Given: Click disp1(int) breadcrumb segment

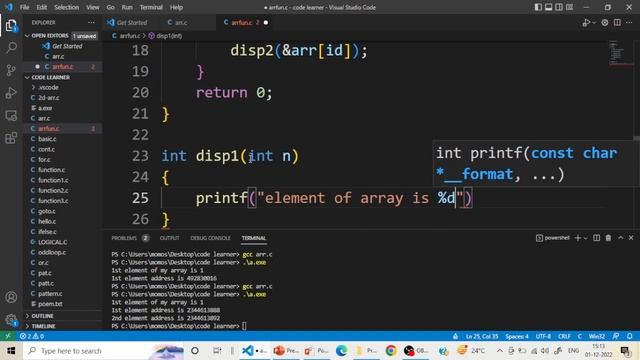Looking at the screenshot, I should point(166,36).
